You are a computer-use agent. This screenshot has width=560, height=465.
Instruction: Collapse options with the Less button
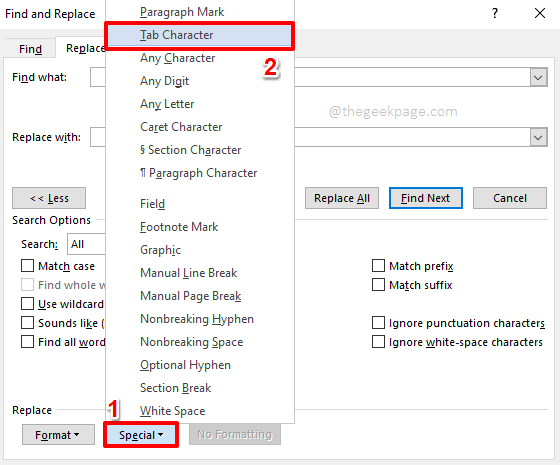(x=49, y=198)
